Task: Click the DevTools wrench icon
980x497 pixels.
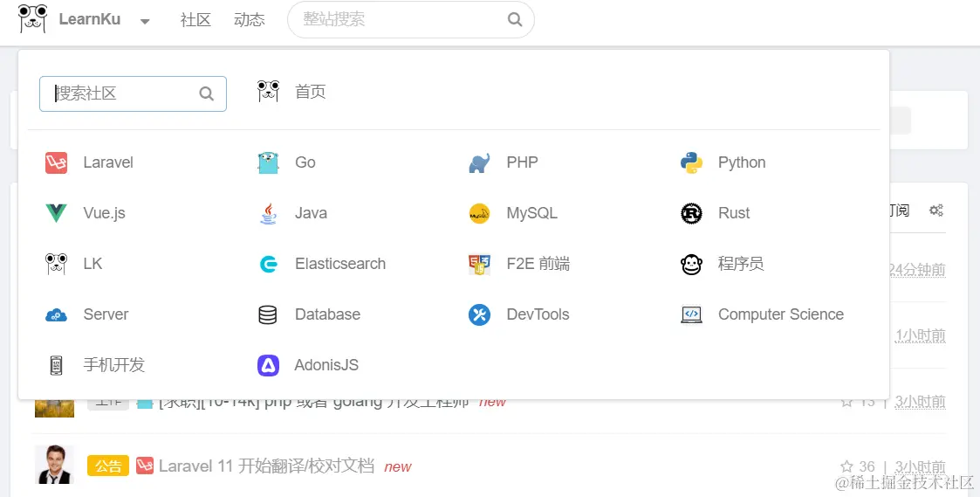Action: (x=479, y=314)
